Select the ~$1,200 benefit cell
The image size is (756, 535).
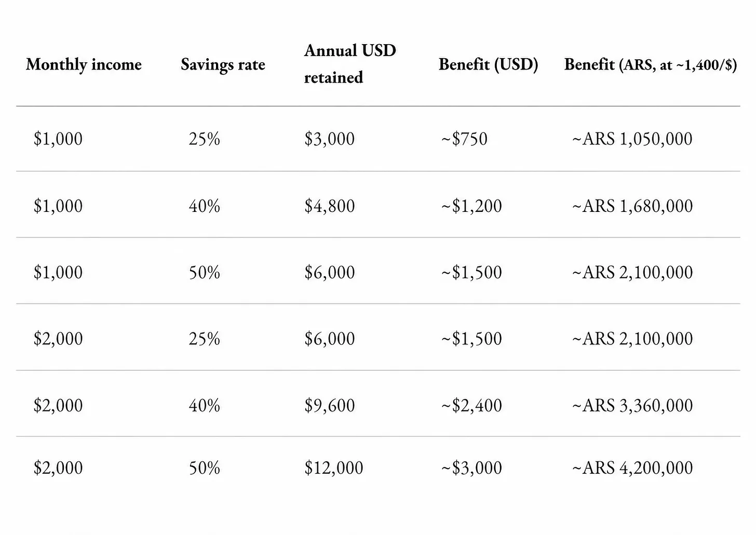point(471,206)
